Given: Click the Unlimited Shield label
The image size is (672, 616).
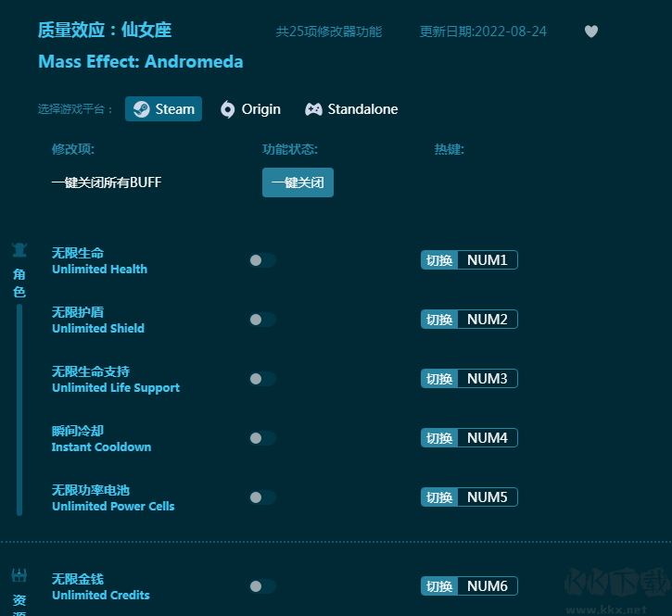Looking at the screenshot, I should tap(98, 329).
